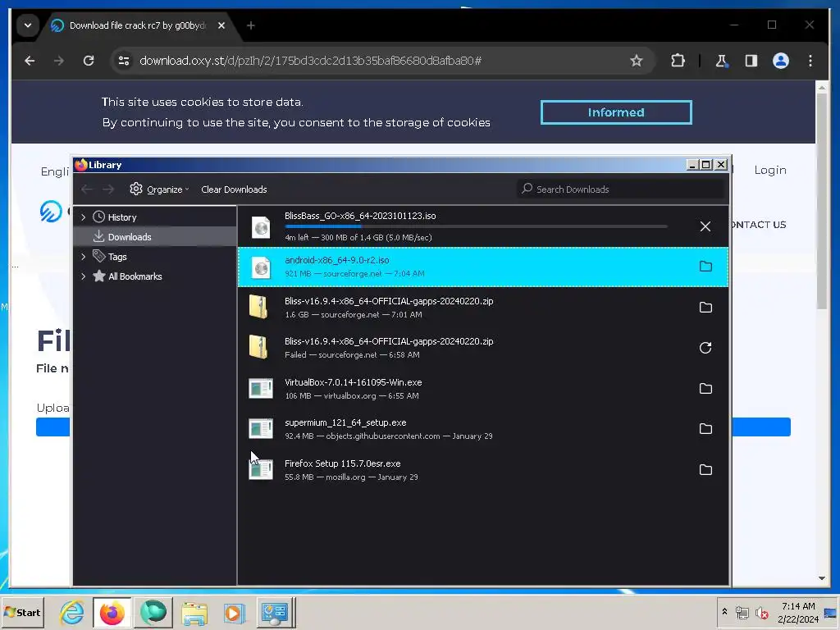Screen dimensions: 840x630
Task: Click volume icon in system tray
Action: [x=761, y=613]
